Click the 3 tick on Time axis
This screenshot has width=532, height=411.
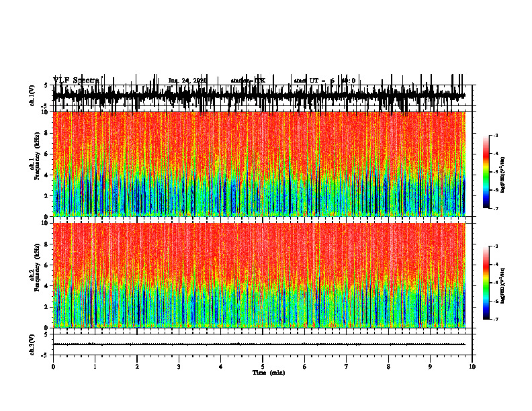[179, 367]
